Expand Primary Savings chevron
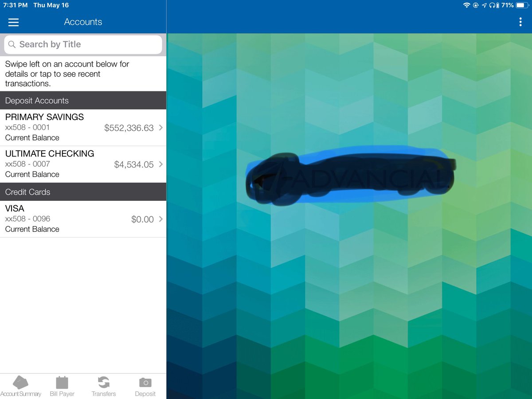The image size is (532, 399). (x=160, y=128)
